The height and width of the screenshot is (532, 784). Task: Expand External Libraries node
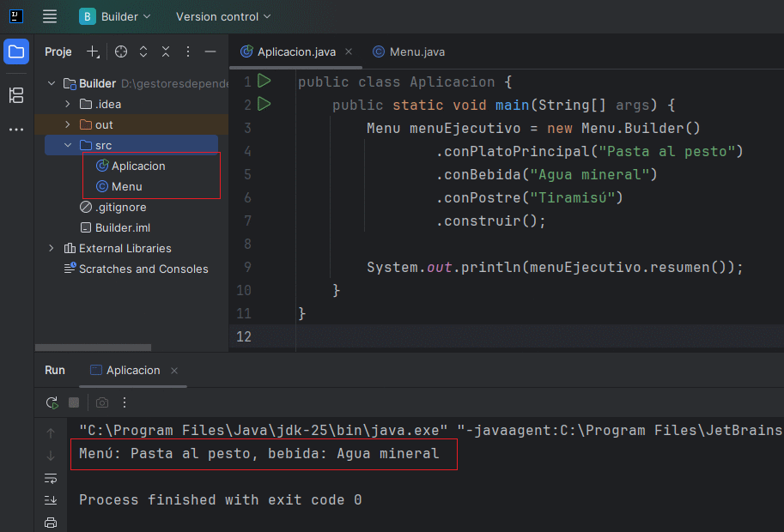click(52, 248)
